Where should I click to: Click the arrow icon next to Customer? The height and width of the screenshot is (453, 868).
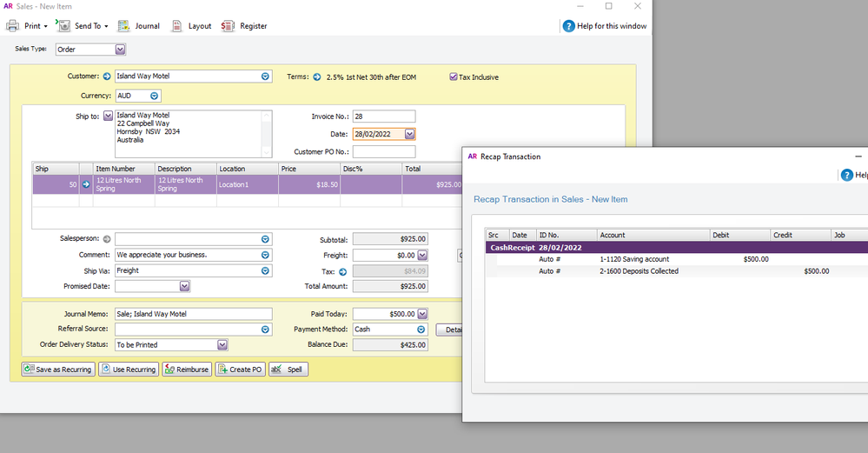(107, 77)
